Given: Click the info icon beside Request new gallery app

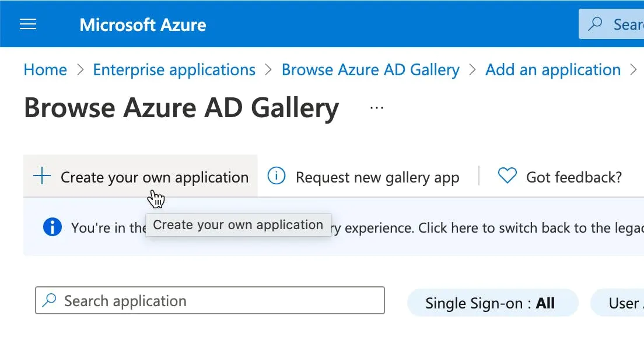Looking at the screenshot, I should (276, 176).
